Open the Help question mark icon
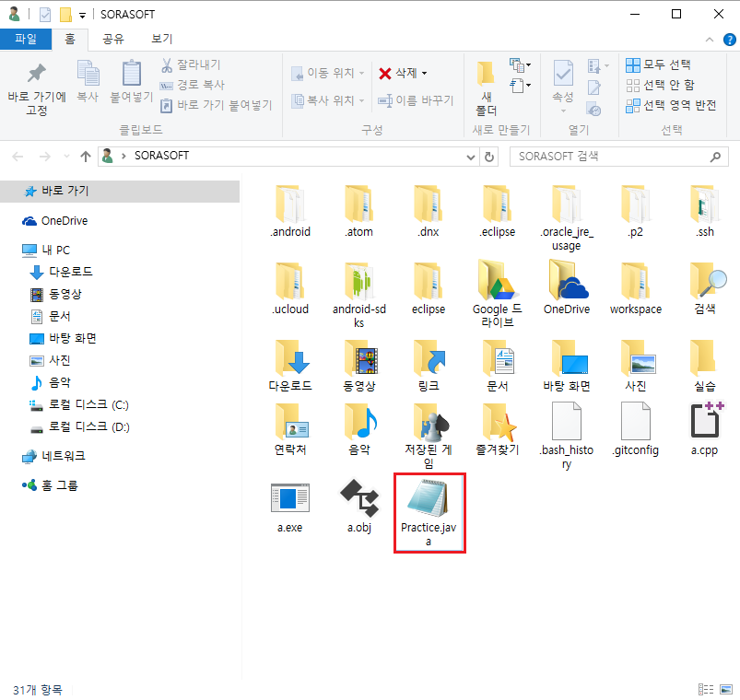Image resolution: width=740 pixels, height=700 pixels. click(730, 40)
